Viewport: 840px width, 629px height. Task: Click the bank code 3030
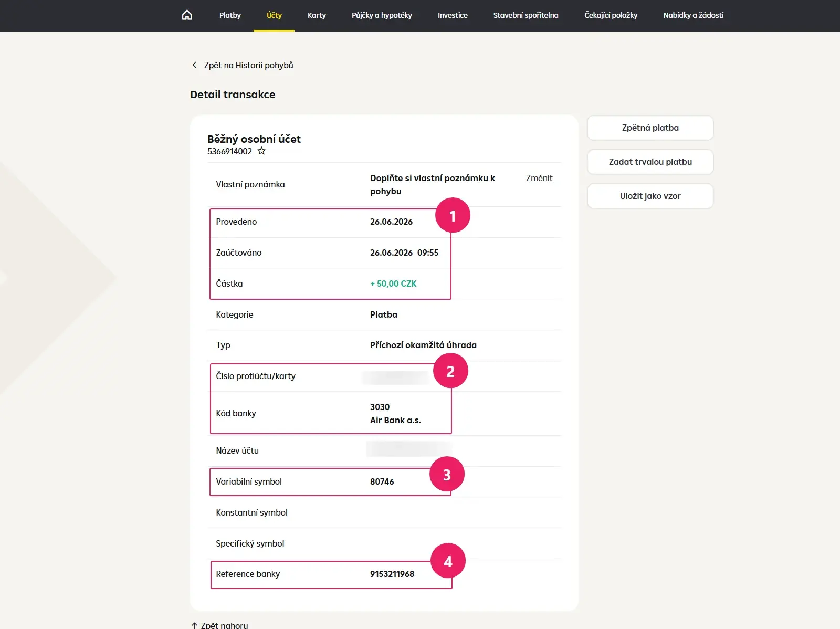click(380, 407)
